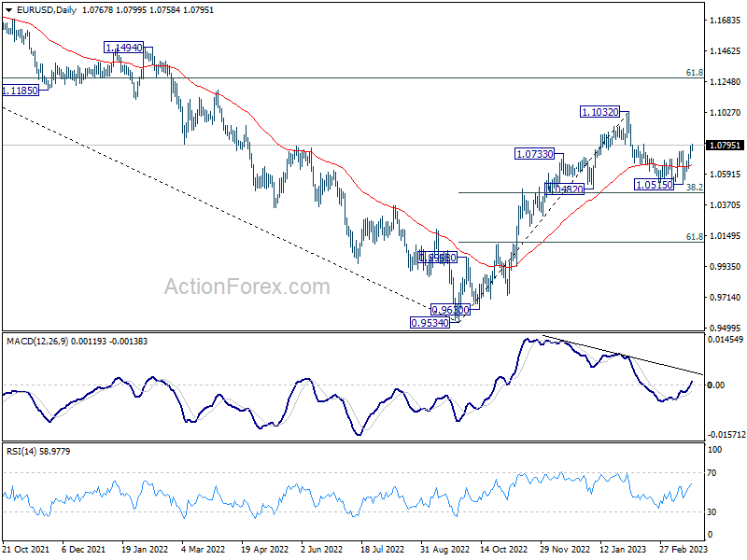Click the 0.96300 price label
This screenshot has height=560, width=747.
pos(450,310)
